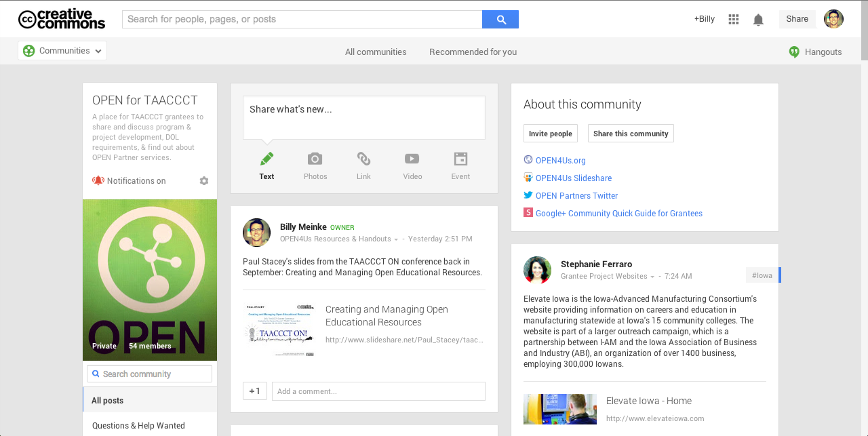Focus the Share what's new box
Image resolution: width=868 pixels, height=436 pixels.
tap(364, 117)
